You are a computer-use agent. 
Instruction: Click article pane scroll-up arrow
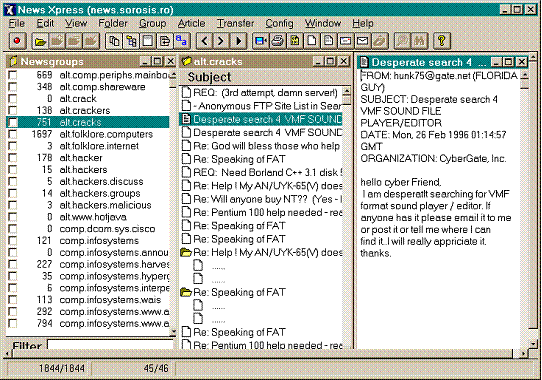(x=525, y=75)
